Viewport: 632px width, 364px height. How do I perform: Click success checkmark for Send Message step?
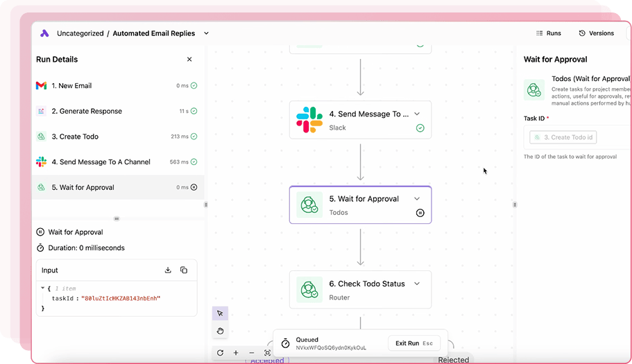[194, 162]
